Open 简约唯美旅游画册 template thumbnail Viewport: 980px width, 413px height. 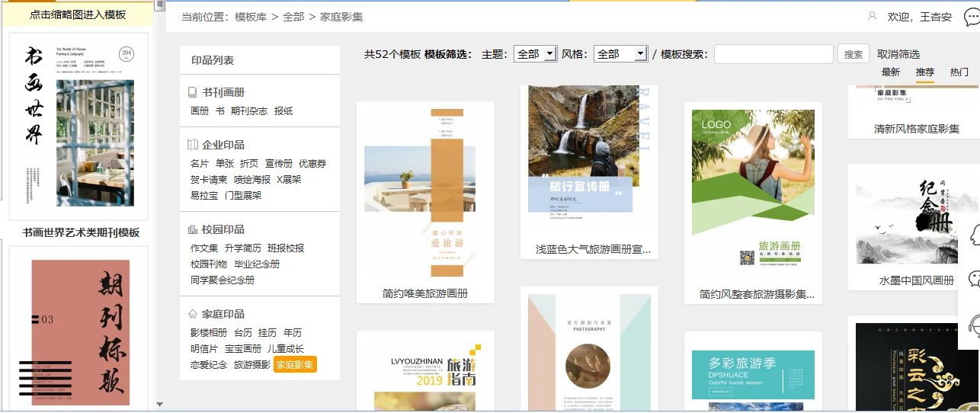click(x=425, y=191)
